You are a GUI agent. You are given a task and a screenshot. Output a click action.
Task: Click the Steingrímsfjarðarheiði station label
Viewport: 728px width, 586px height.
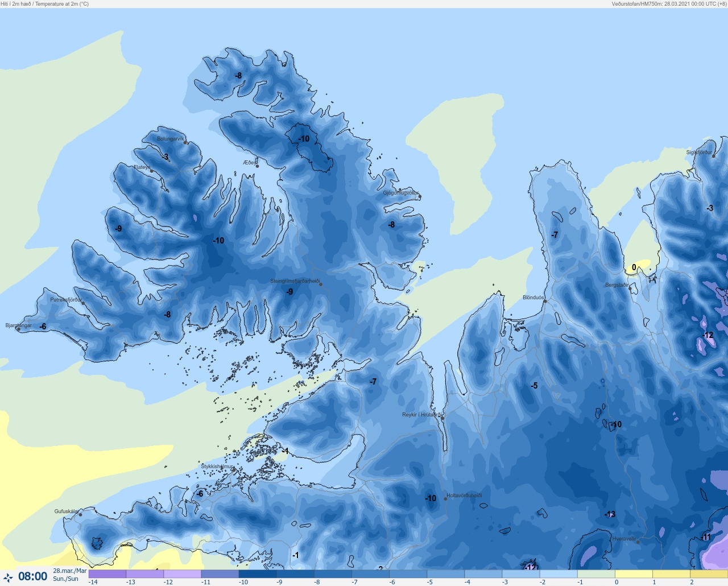tap(295, 281)
